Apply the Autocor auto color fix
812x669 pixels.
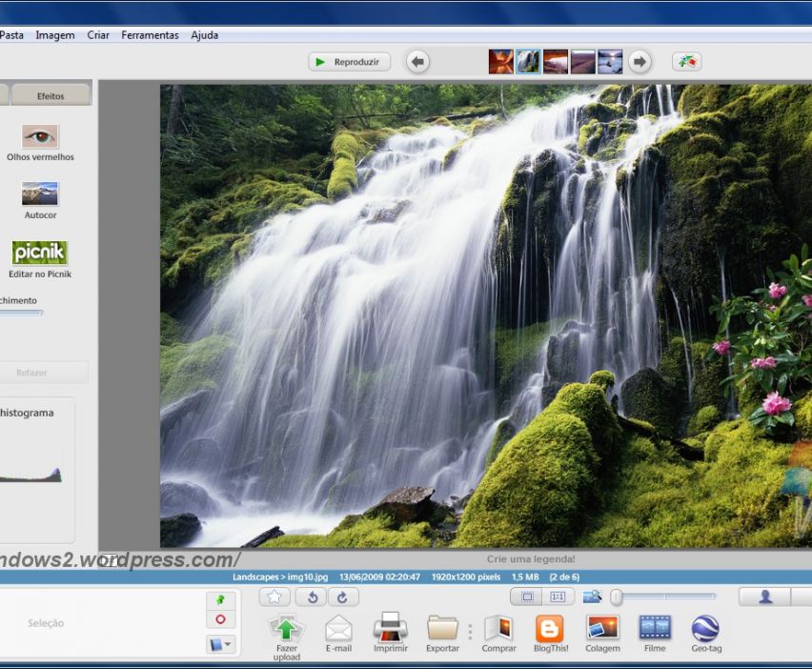[x=40, y=194]
